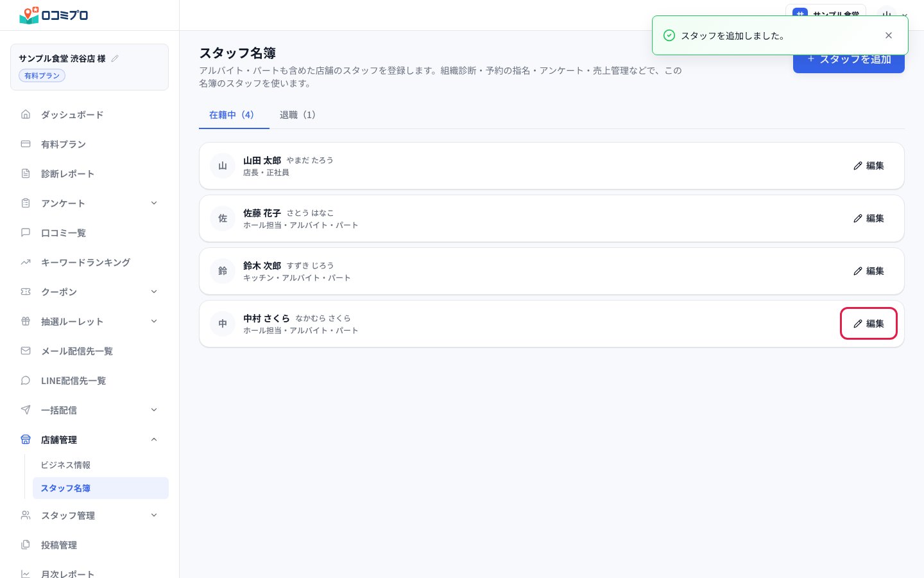Click the クーポン ticket icon

click(x=26, y=292)
